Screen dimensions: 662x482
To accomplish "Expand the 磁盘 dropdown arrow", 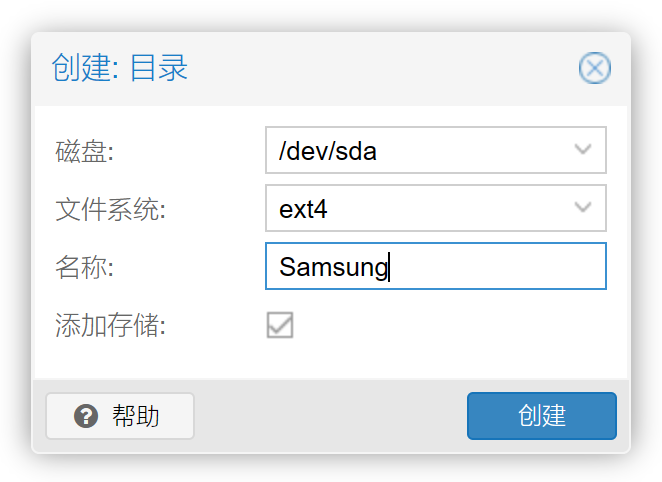I will (x=583, y=150).
